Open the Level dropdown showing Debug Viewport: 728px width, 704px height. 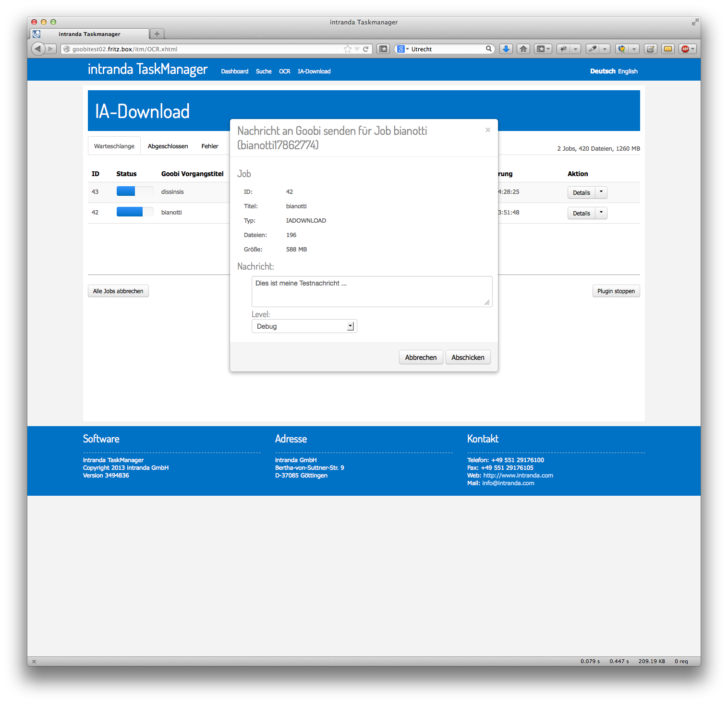tap(304, 326)
